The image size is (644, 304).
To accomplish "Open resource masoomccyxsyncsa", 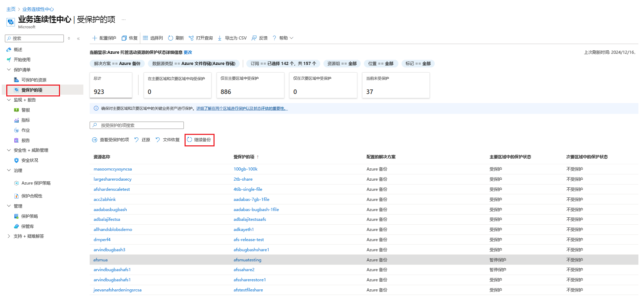I will tap(113, 169).
